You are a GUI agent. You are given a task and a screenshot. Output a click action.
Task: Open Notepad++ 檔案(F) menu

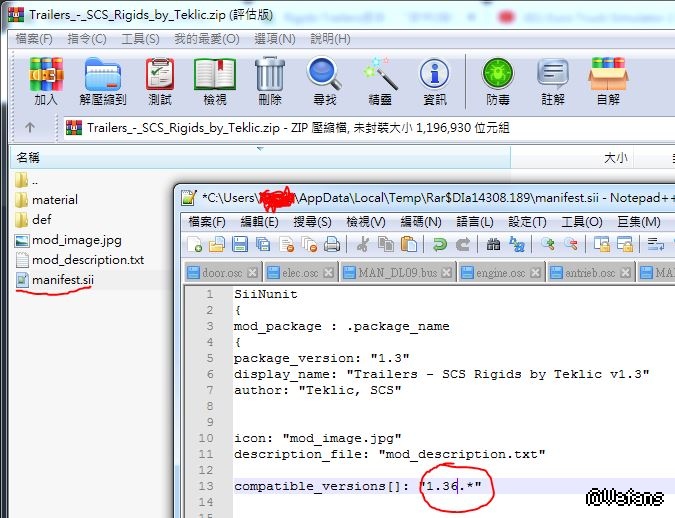(x=207, y=222)
